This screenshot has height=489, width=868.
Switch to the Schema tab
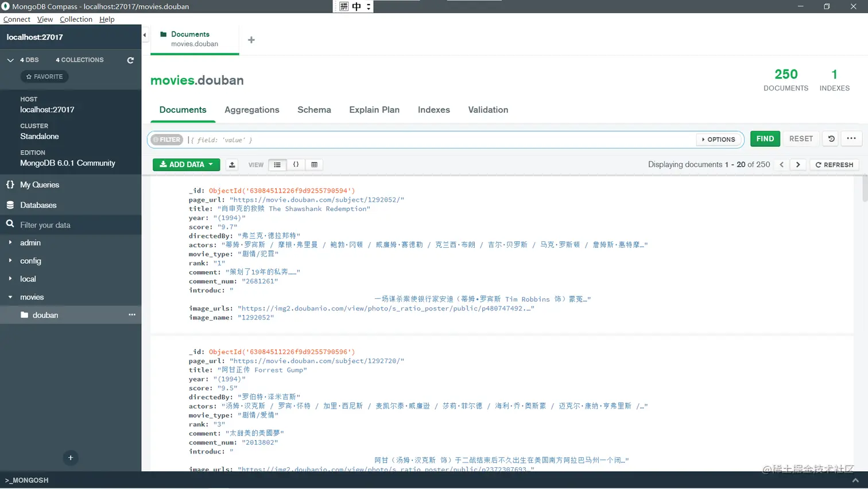coord(314,110)
